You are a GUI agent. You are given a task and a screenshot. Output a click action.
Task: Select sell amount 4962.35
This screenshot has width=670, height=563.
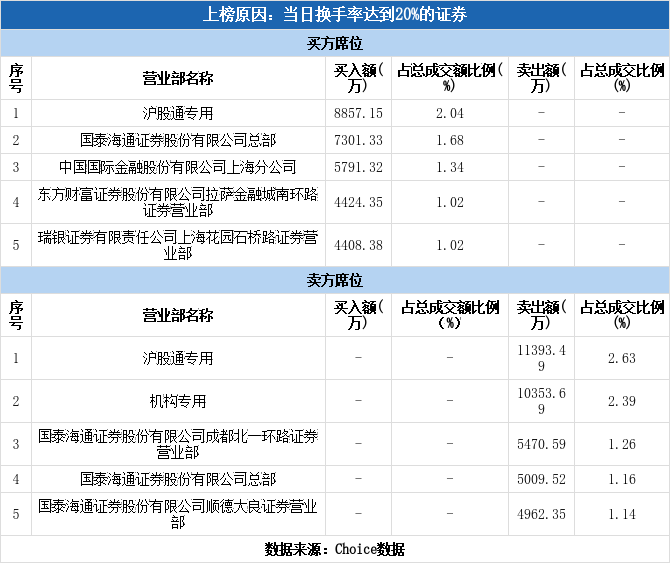(541, 514)
